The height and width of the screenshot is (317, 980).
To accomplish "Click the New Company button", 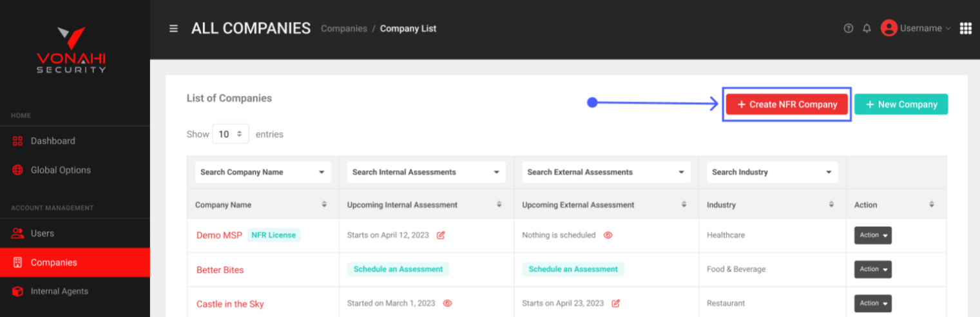I will pyautogui.click(x=901, y=104).
